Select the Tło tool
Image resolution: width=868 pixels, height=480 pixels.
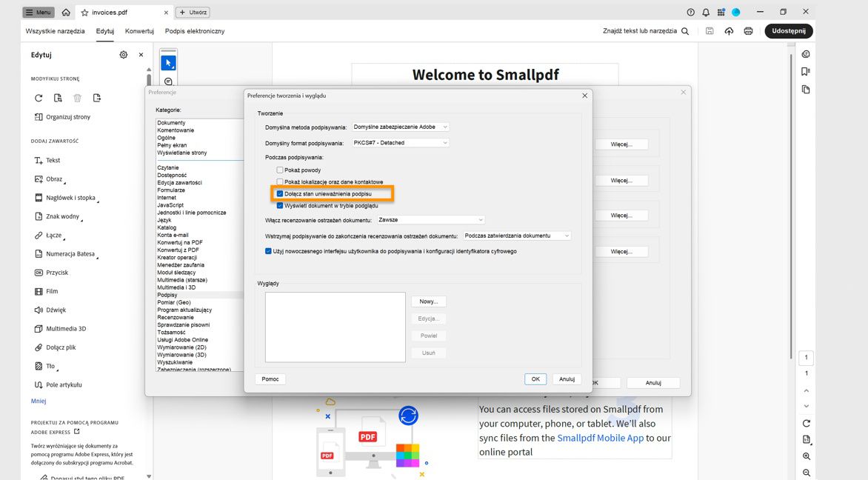click(45, 366)
